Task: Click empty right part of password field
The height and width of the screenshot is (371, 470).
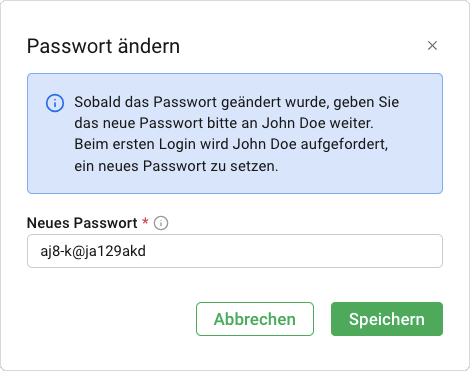Action: 293,251
